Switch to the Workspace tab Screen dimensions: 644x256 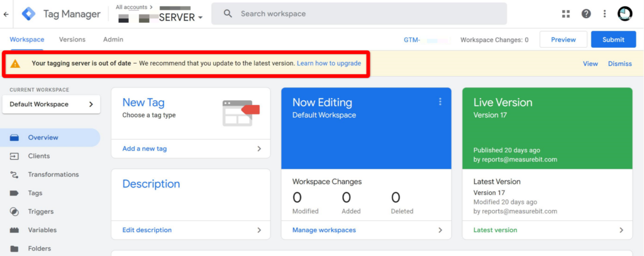click(x=27, y=40)
